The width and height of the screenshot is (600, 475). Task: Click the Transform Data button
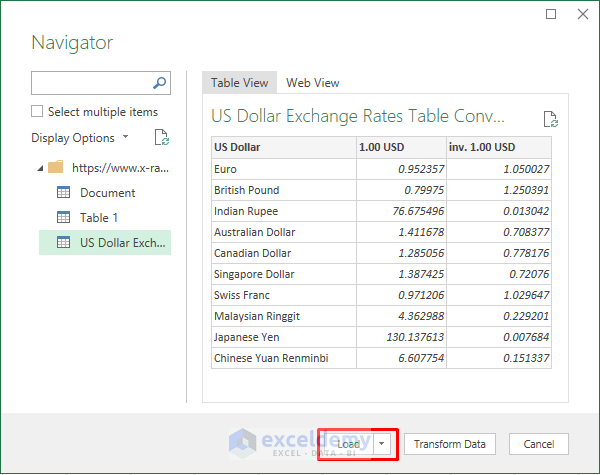pyautogui.click(x=450, y=444)
